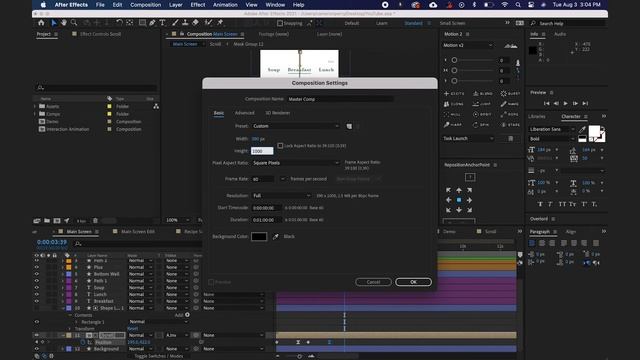Expand the Assets folder
This screenshot has width=640, height=360.
click(x=35, y=106)
